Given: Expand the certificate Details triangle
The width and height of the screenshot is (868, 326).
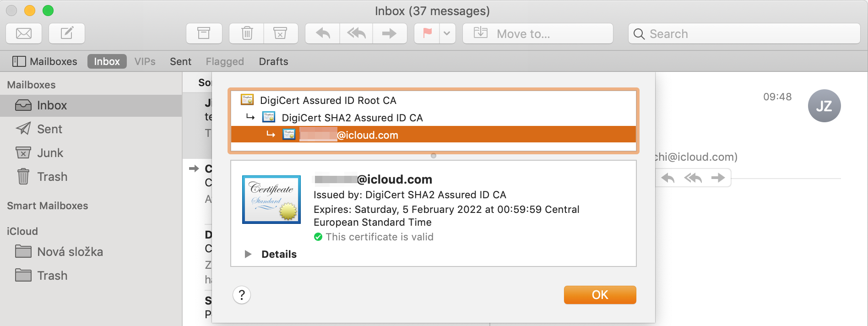Looking at the screenshot, I should pyautogui.click(x=248, y=254).
